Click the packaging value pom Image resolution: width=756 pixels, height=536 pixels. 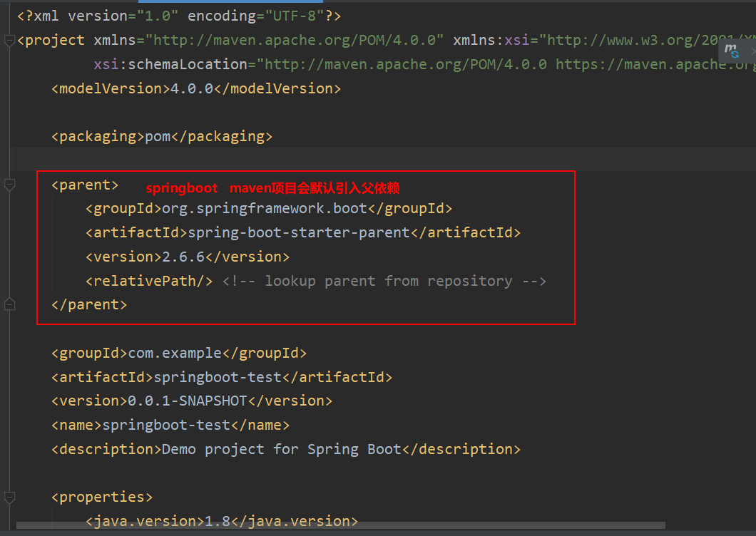click(x=157, y=135)
